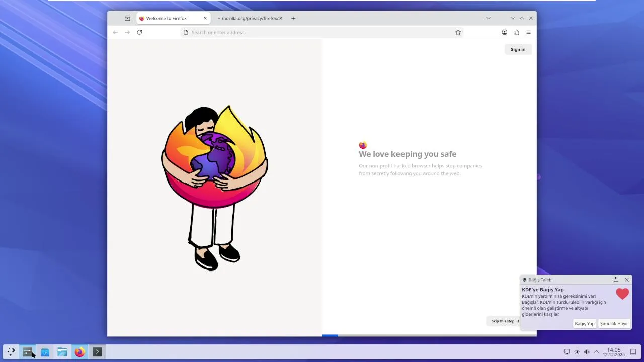Click the red heart donation icon
The width and height of the screenshot is (644, 362).
pos(622,294)
